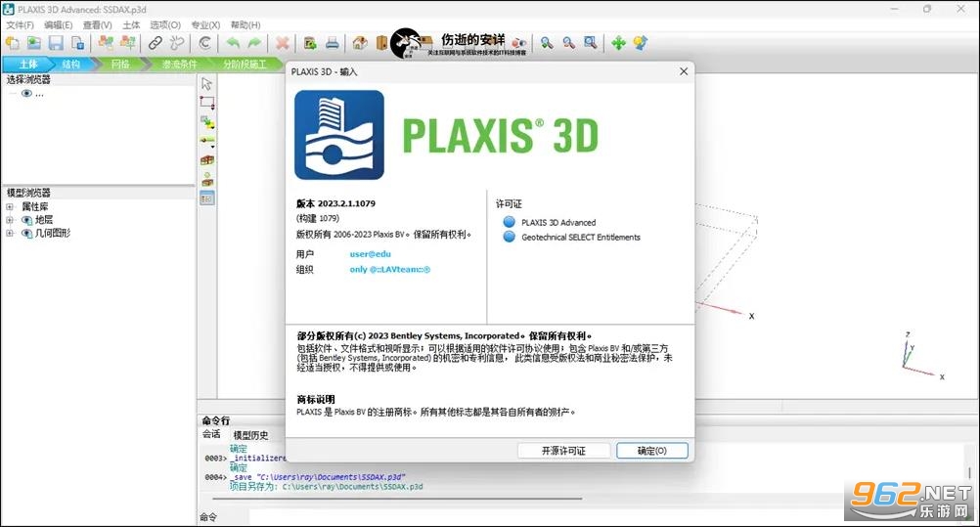The width and height of the screenshot is (980, 527).
Task: Expand the 几何图形 tree node
Action: [10, 233]
